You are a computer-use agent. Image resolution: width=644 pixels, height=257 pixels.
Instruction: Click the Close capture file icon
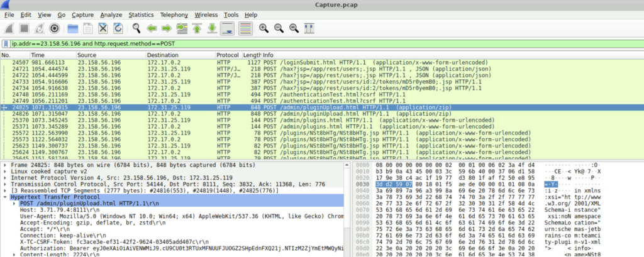103,28
